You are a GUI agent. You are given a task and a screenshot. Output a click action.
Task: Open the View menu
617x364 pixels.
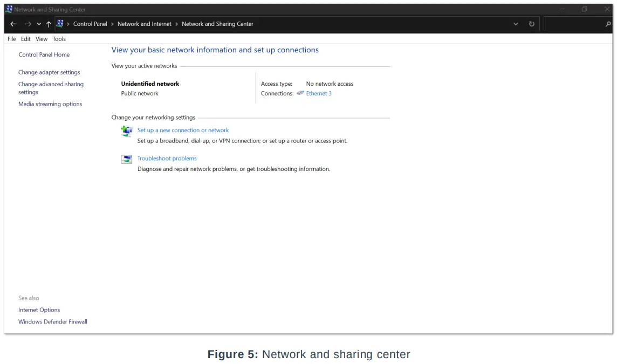[x=42, y=39]
